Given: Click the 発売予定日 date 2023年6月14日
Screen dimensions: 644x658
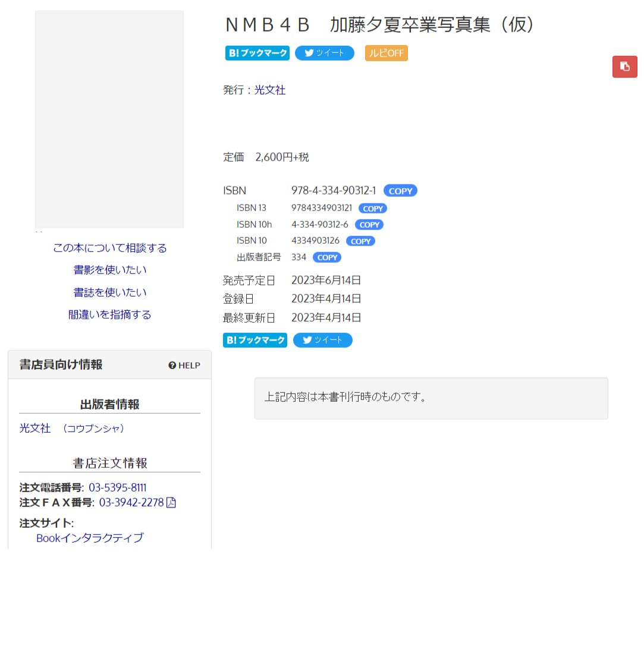Looking at the screenshot, I should coord(326,281).
